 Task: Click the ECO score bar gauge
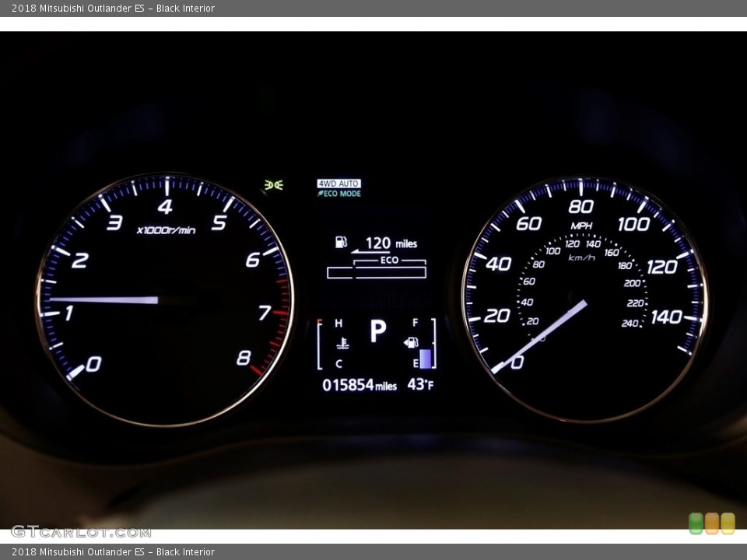(x=377, y=272)
